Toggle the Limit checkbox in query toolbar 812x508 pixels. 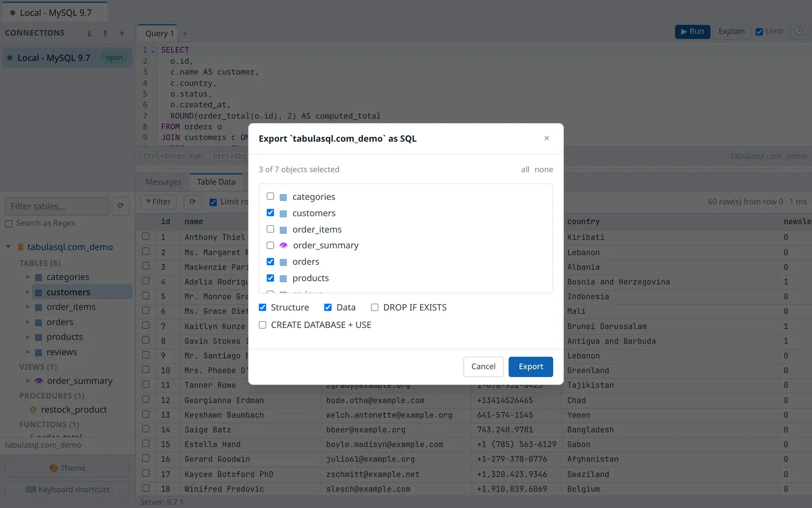[759, 32]
